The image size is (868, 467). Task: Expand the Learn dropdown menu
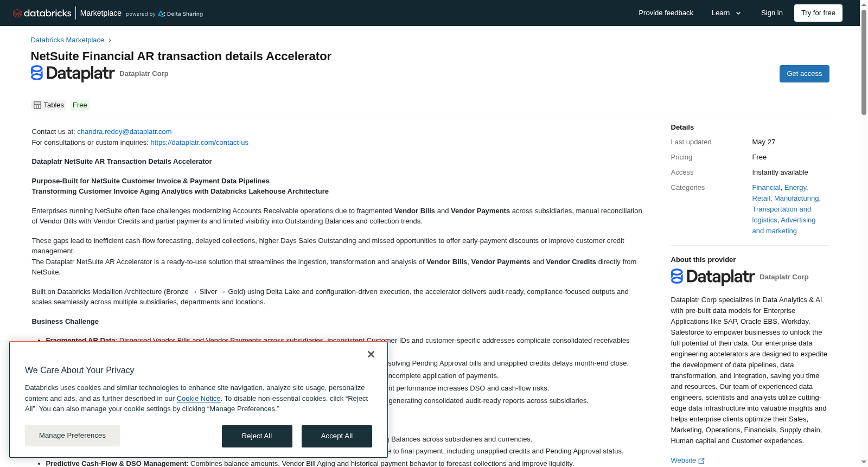[726, 13]
